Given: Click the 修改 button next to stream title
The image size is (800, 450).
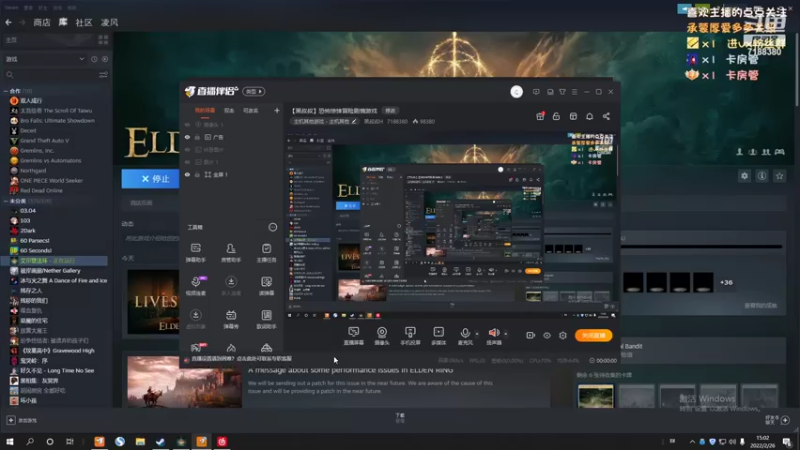Looking at the screenshot, I should (x=390, y=110).
